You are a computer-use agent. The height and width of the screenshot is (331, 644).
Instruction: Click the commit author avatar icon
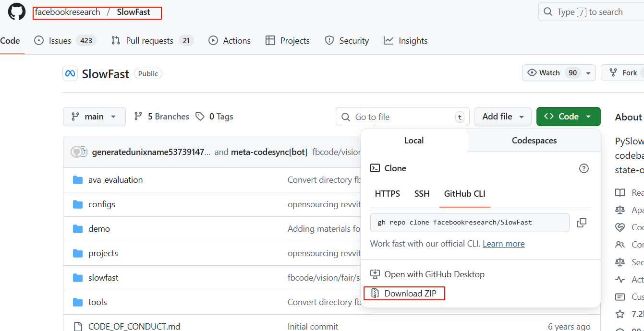point(77,152)
